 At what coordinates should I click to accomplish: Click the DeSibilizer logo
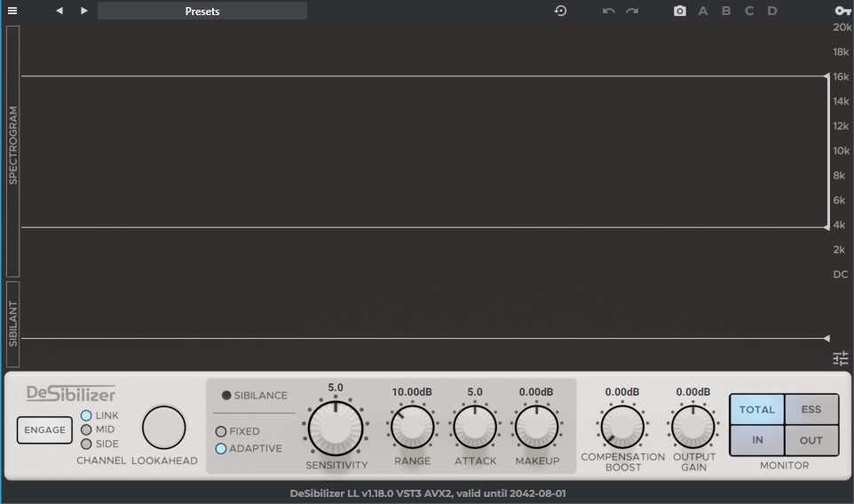tap(71, 393)
